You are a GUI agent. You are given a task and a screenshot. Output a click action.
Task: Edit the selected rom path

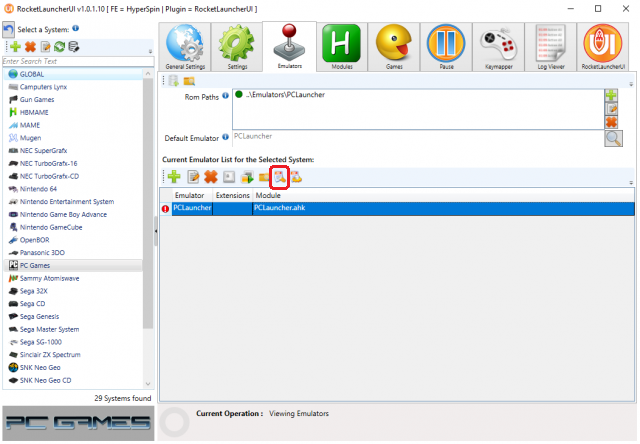pos(611,109)
